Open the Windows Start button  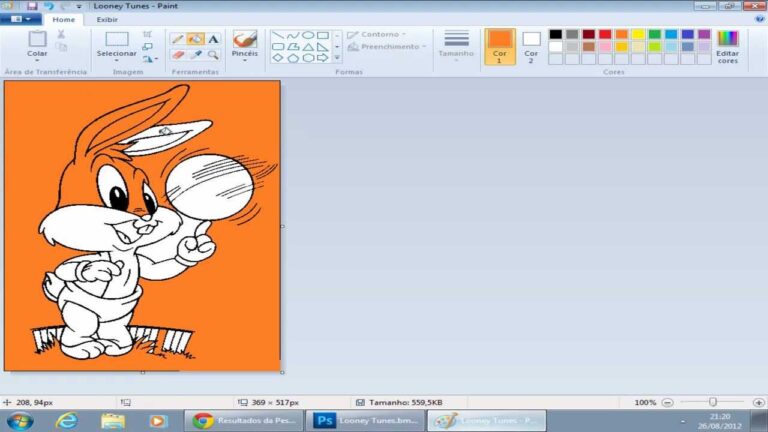[20, 421]
